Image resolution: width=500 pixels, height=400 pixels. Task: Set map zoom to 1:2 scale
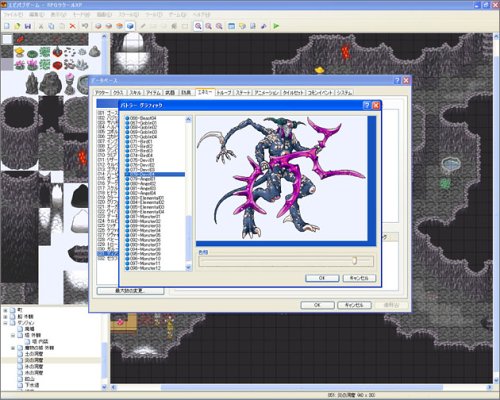pyautogui.click(x=209, y=26)
